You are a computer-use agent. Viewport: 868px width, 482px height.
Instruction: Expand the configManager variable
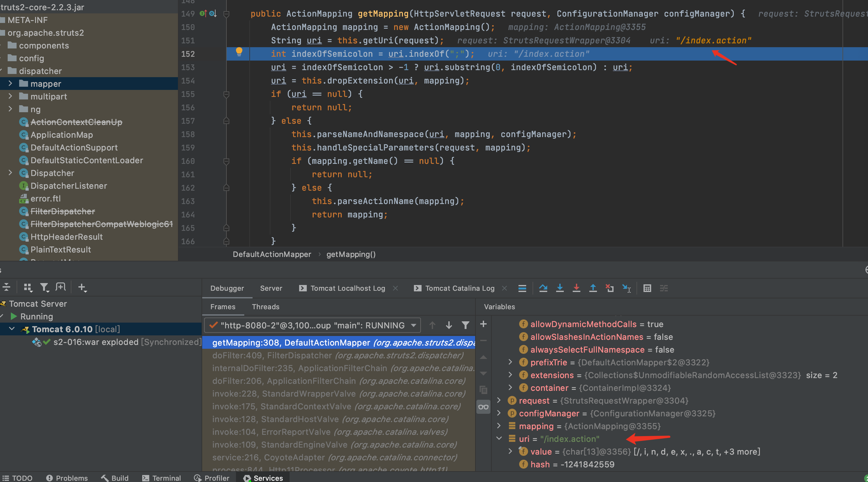pyautogui.click(x=499, y=413)
